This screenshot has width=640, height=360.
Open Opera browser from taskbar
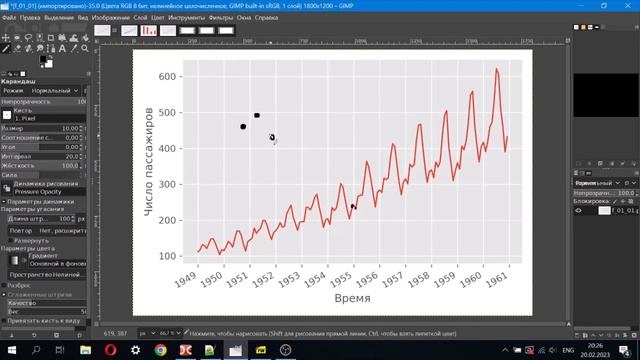[111, 350]
